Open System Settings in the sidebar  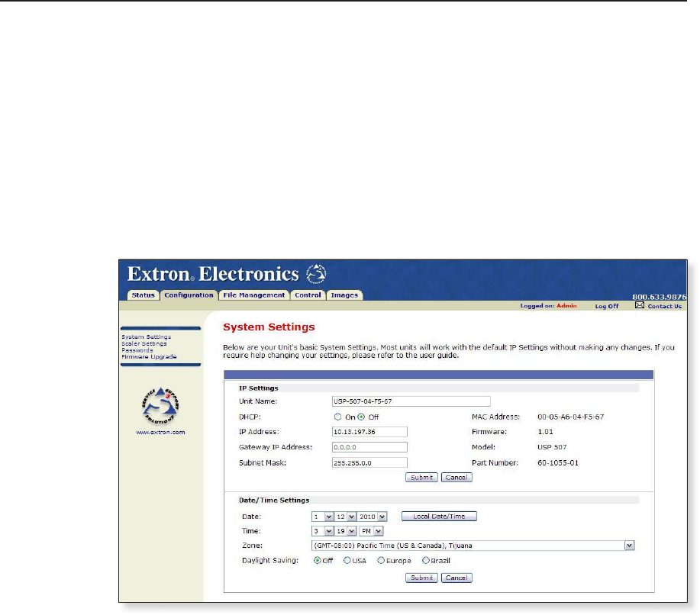click(x=146, y=337)
